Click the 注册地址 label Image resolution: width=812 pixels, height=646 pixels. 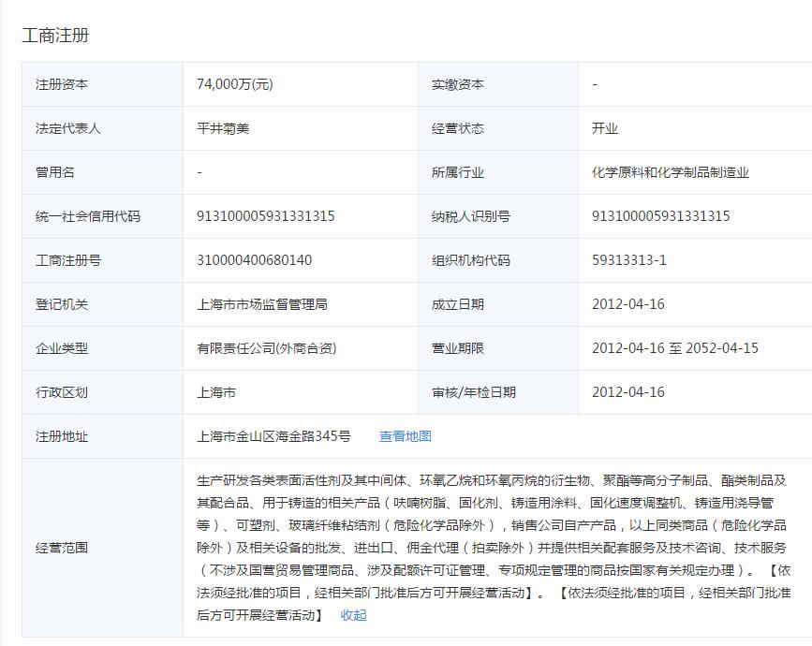(62, 436)
